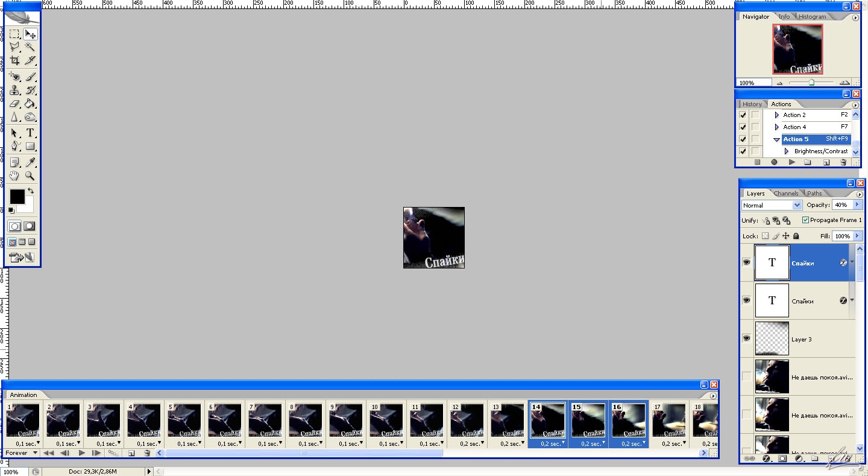Select the Slice tool
The image size is (868, 476).
(x=30, y=60)
